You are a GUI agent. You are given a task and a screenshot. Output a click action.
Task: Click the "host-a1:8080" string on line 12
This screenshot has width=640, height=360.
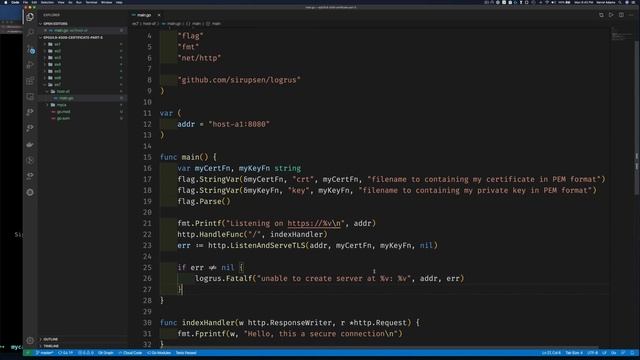(239, 124)
